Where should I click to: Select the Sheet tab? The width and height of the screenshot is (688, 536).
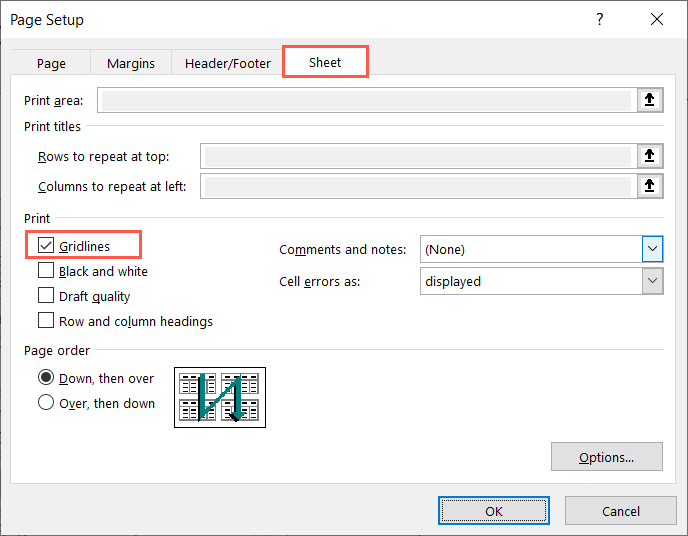point(325,62)
